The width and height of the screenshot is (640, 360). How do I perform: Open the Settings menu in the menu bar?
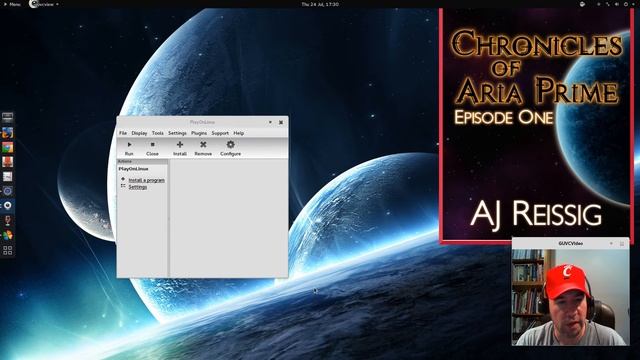(177, 133)
